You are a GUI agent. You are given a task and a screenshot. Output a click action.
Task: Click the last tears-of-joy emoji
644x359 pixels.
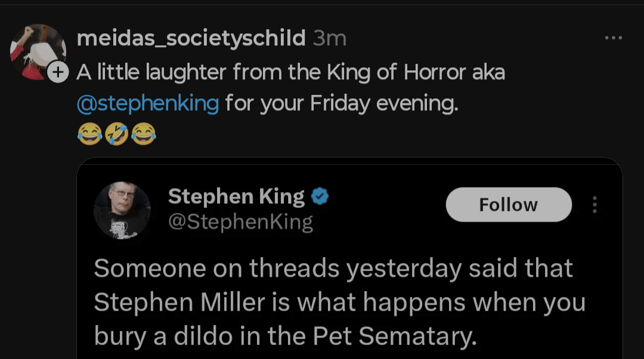143,134
